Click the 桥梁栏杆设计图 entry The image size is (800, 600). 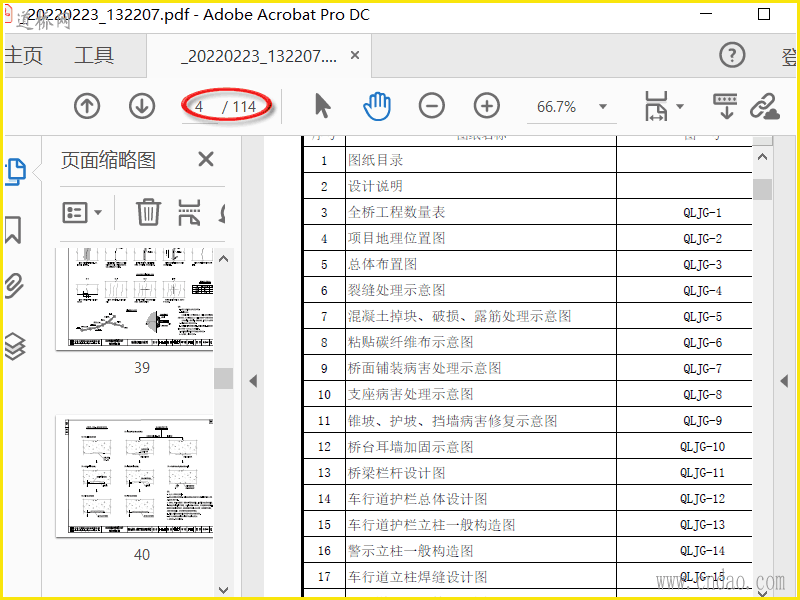tap(396, 473)
